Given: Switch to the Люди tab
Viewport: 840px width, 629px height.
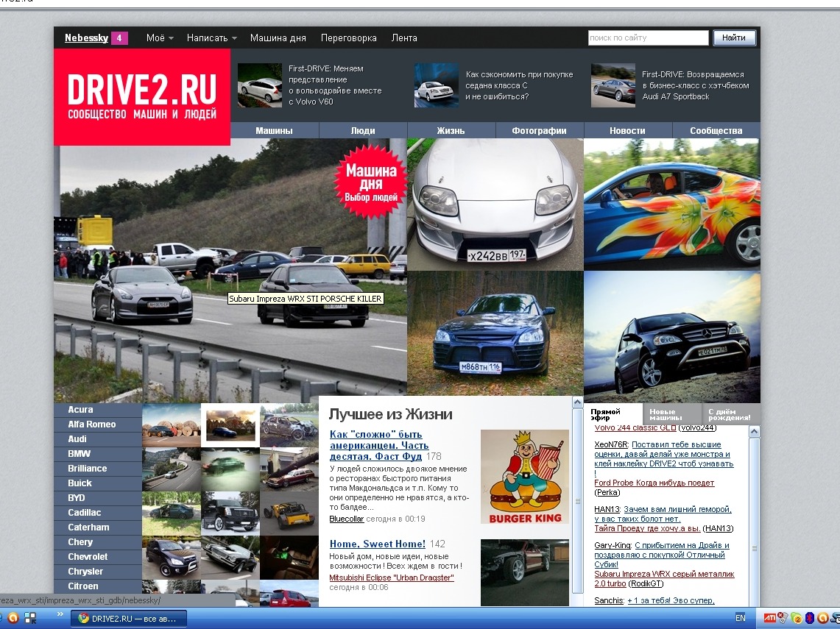Looking at the screenshot, I should 363,131.
